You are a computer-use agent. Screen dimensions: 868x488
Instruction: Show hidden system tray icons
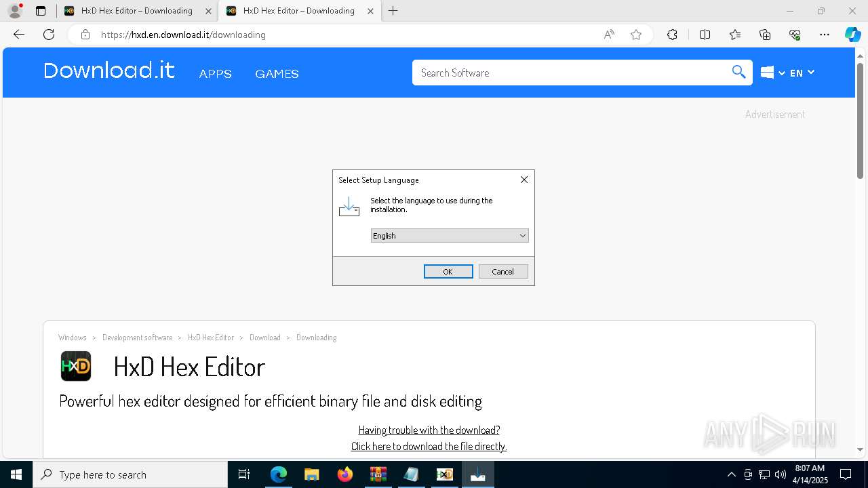pyautogui.click(x=731, y=474)
